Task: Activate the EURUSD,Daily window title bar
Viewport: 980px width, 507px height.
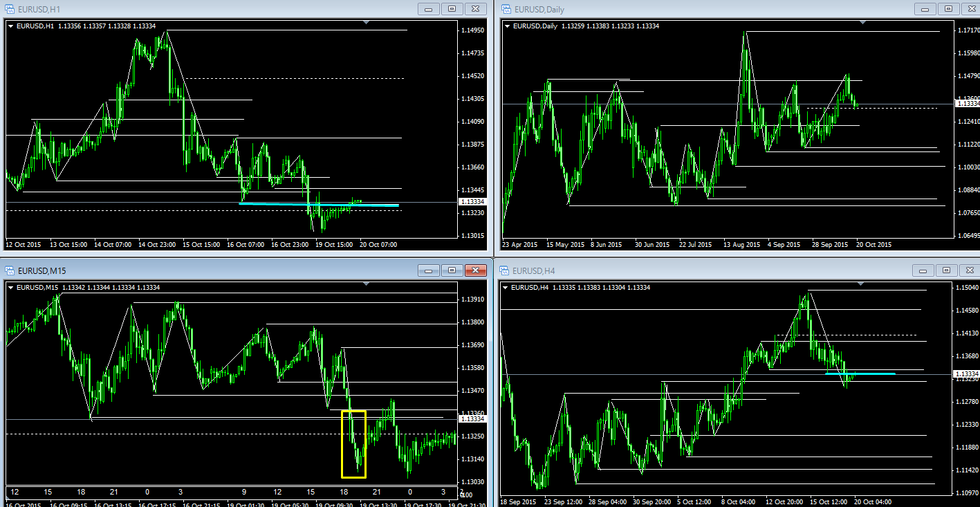Action: point(692,9)
